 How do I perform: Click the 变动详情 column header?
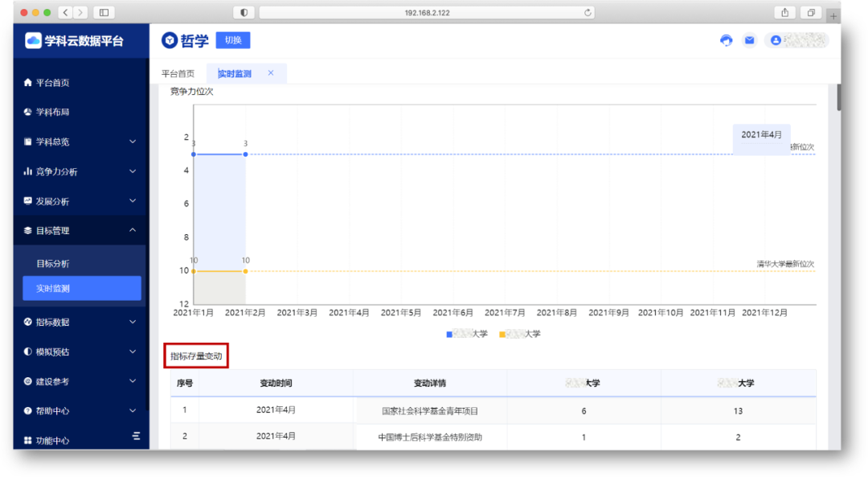(429, 383)
